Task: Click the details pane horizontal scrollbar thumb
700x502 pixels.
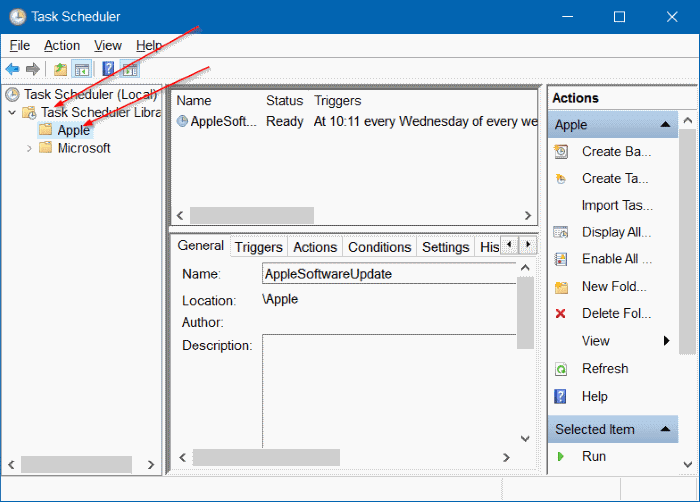Action: click(266, 457)
